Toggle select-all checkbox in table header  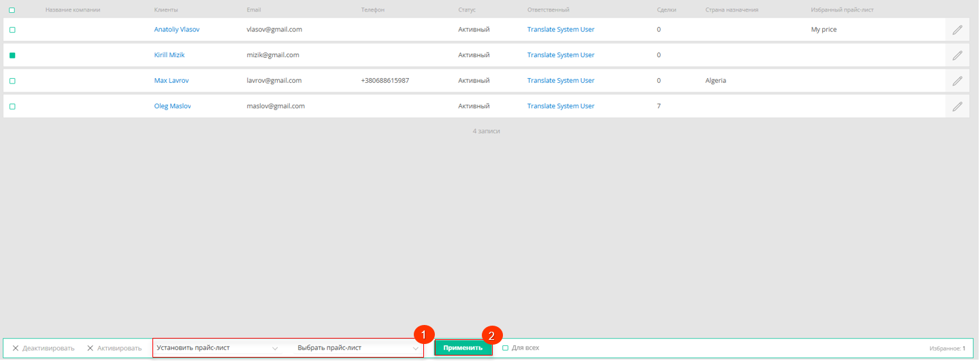(12, 10)
